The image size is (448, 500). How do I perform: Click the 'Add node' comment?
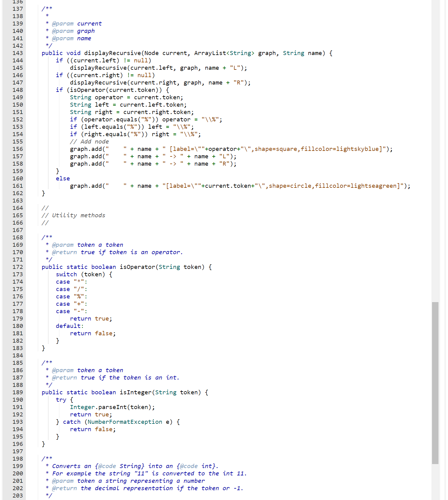89,142
